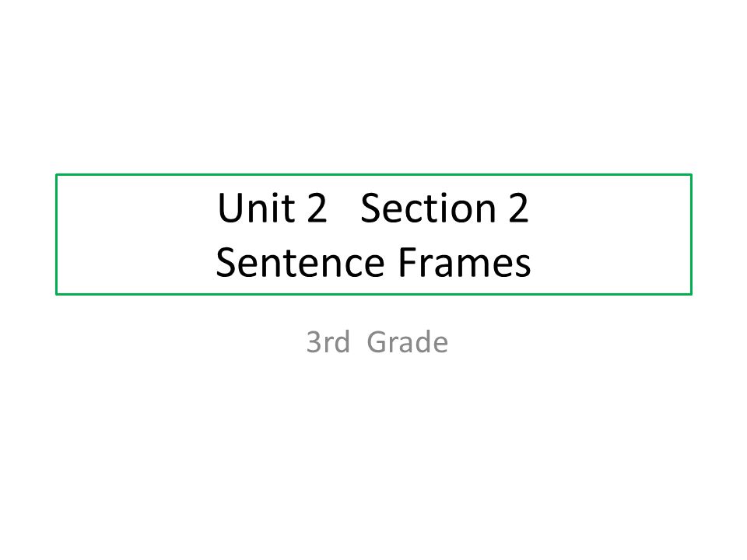Click the word "Sentence" in the title

click(x=300, y=262)
